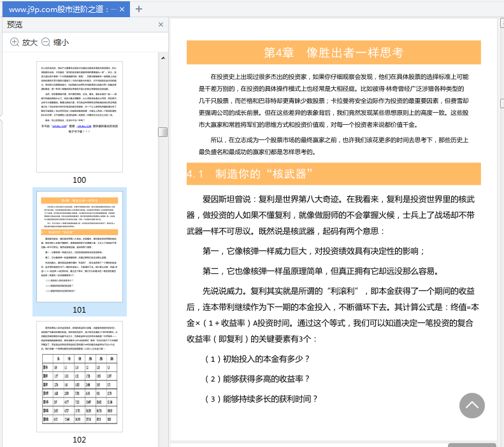The height and width of the screenshot is (447, 504).
Task: Click the back-to-top round arrow button
Action: 472,405
